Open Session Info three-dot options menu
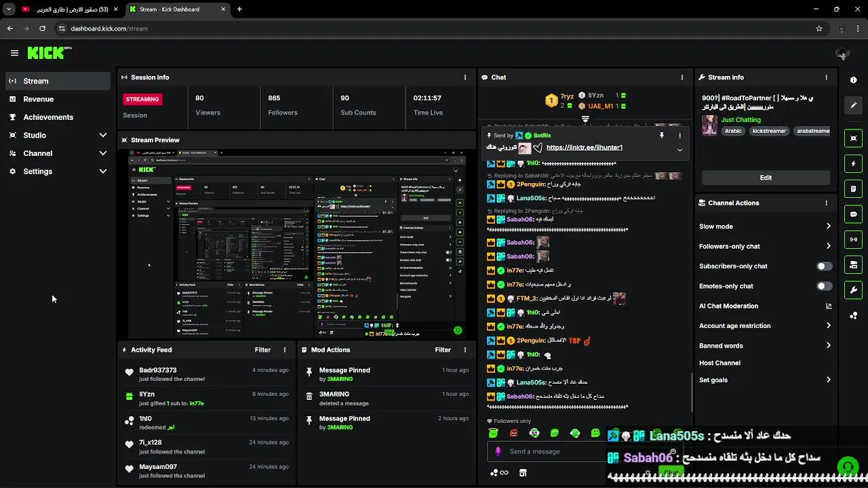868x488 pixels. (465, 77)
